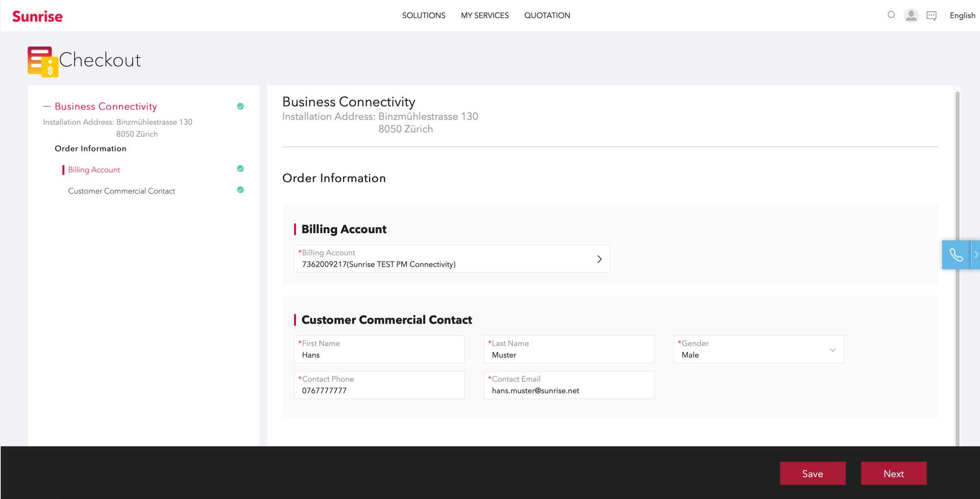
Task: Select Billing Account in the sidebar
Action: tap(94, 170)
